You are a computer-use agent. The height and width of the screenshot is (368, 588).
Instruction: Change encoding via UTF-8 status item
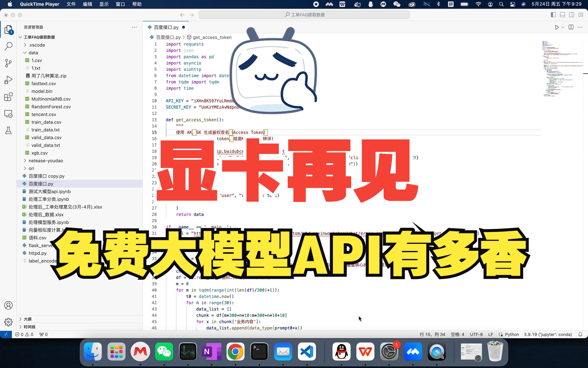tap(476, 334)
